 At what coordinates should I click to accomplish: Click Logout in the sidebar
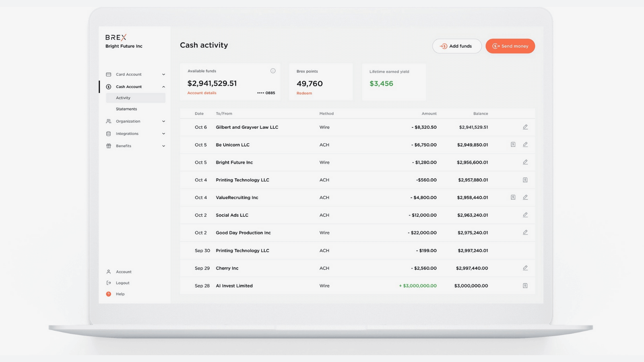tap(123, 283)
